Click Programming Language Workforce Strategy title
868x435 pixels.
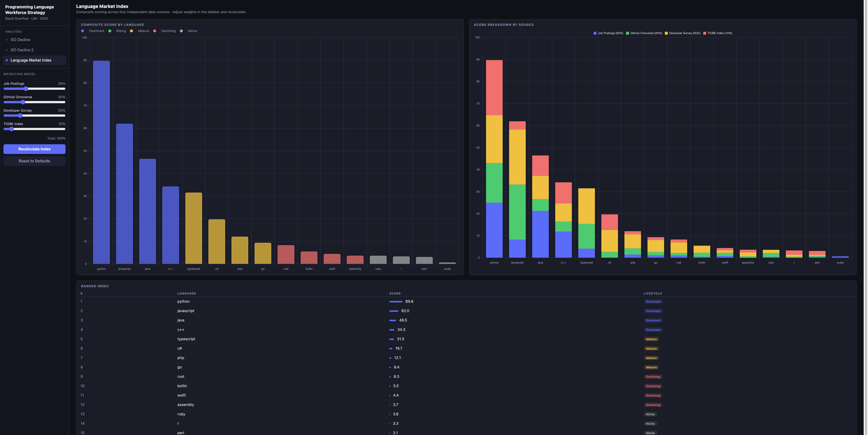click(x=30, y=10)
